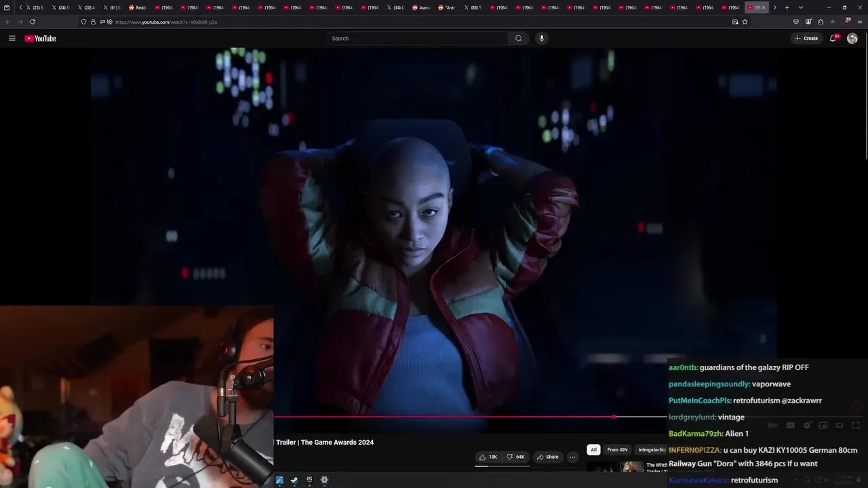868x488 pixels.
Task: Click the tracking protection shield icon
Action: (83, 22)
